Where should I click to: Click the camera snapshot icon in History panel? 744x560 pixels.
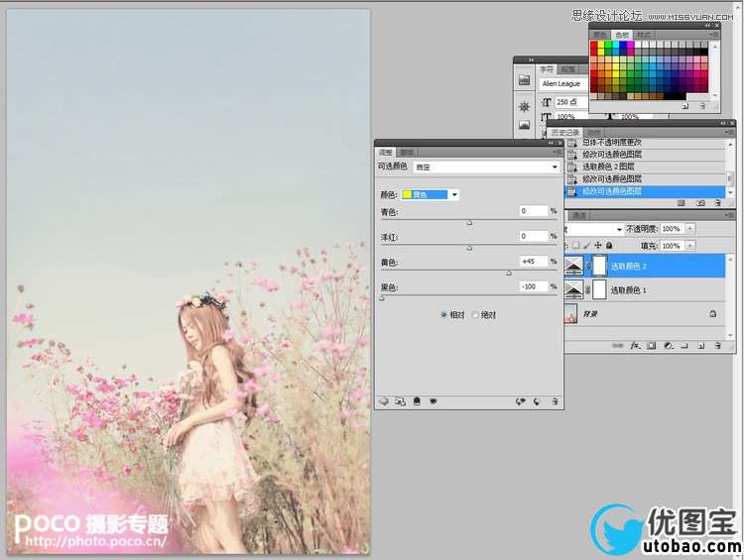[x=700, y=202]
